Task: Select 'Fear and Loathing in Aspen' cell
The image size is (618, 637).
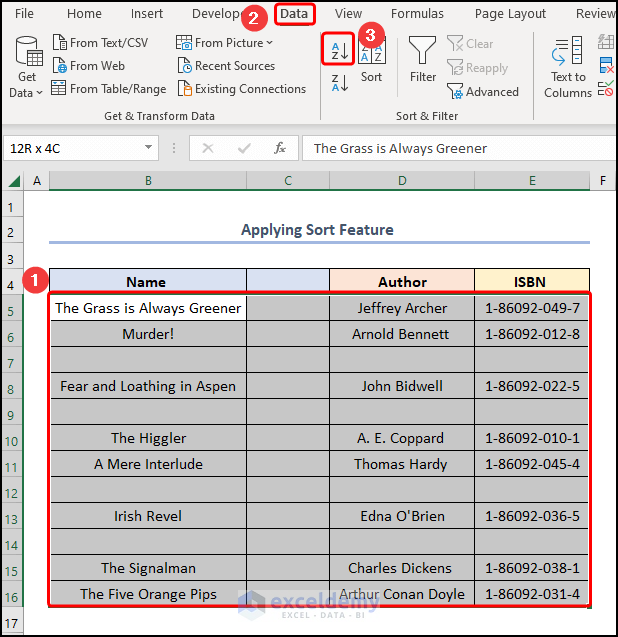Action: pos(148,386)
